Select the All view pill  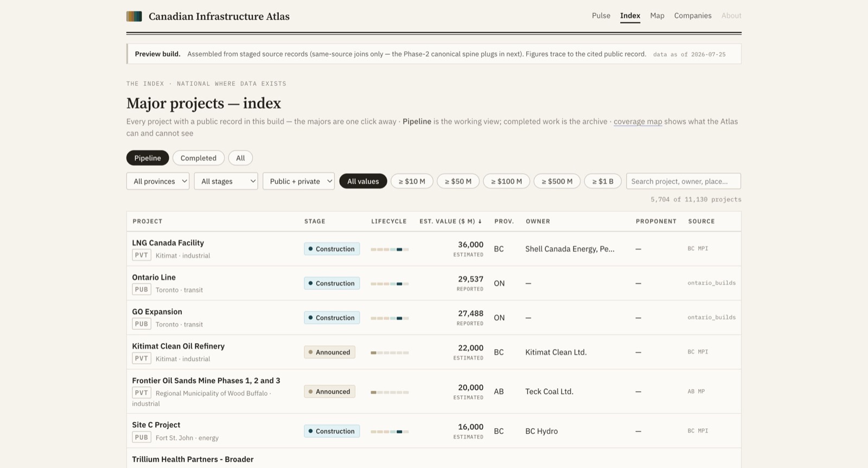click(240, 158)
